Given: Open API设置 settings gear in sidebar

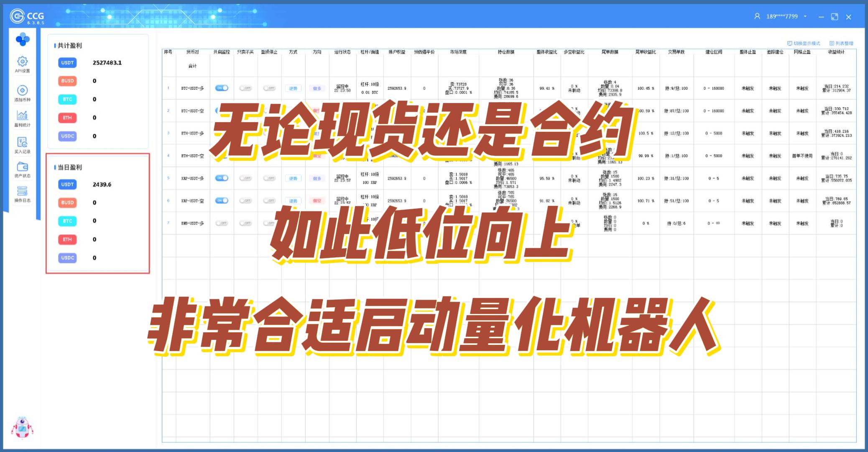Looking at the screenshot, I should [x=22, y=62].
